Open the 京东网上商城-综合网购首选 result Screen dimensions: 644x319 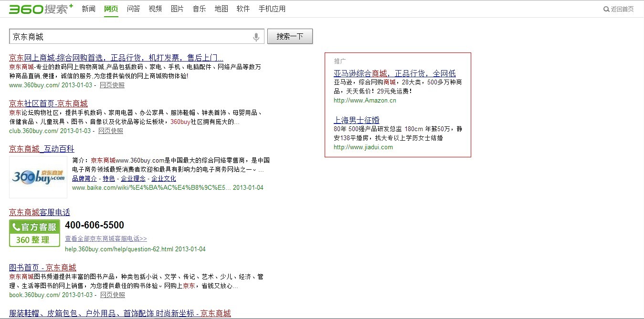pyautogui.click(x=116, y=58)
